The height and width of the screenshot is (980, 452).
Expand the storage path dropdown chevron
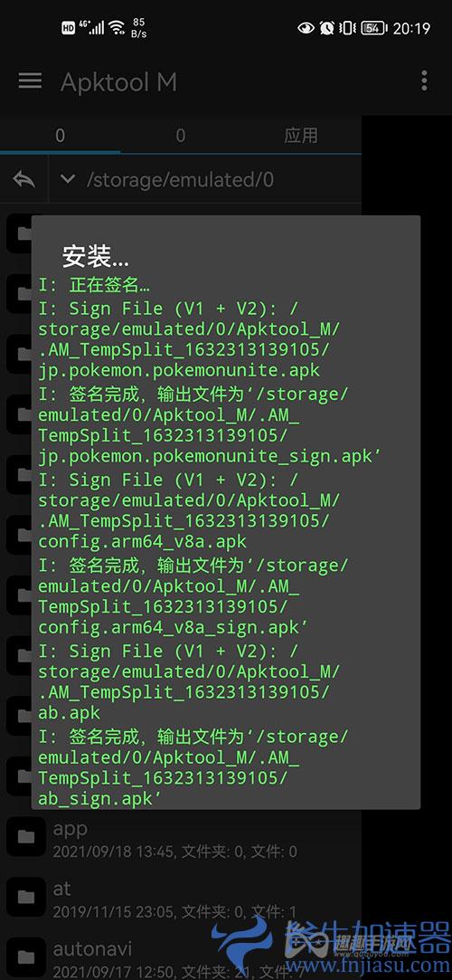(x=68, y=179)
